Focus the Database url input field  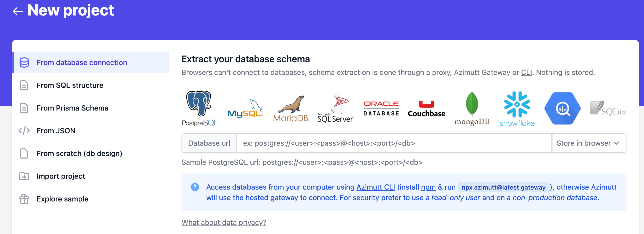(394, 143)
